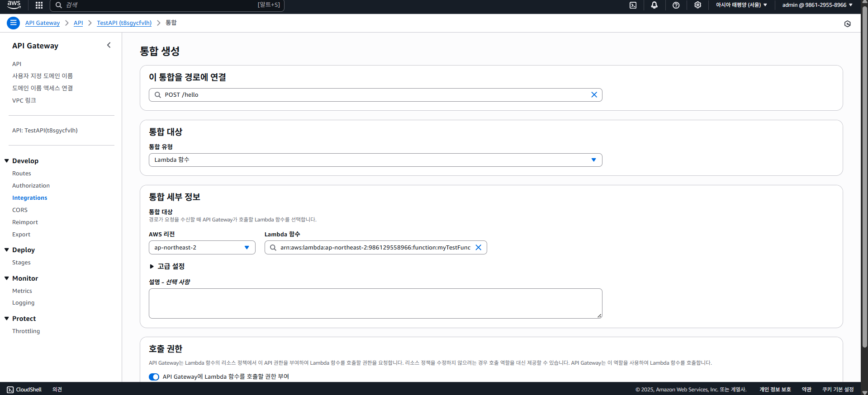Click API breadcrumb link

(x=78, y=23)
